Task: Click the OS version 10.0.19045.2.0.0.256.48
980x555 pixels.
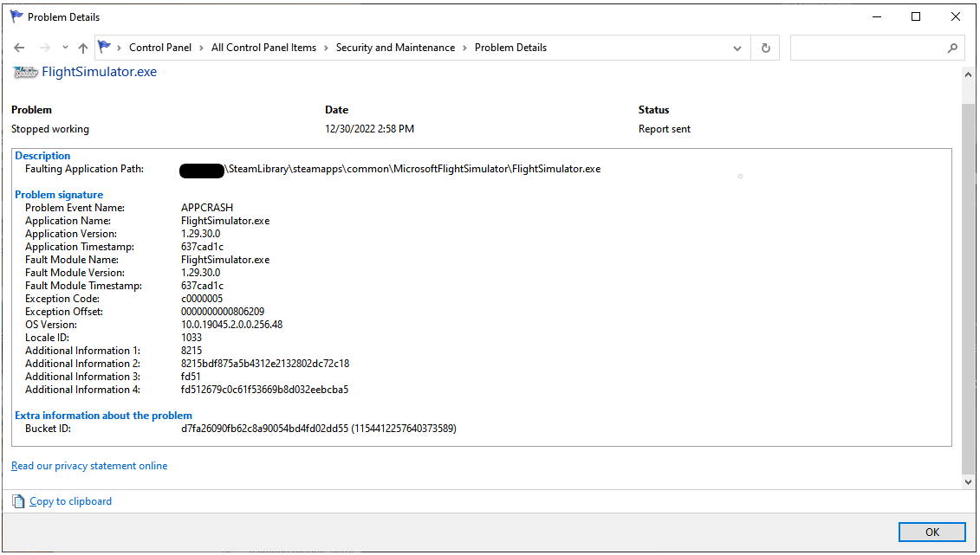Action: click(232, 325)
